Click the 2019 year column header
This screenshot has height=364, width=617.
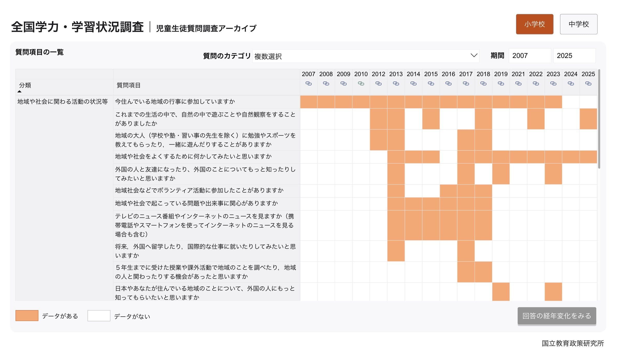(500, 74)
